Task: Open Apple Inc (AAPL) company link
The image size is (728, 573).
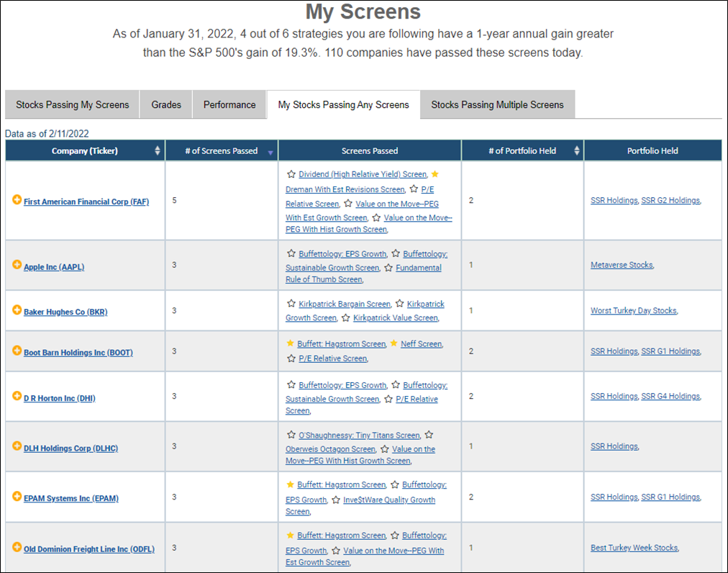Action: pyautogui.click(x=54, y=267)
